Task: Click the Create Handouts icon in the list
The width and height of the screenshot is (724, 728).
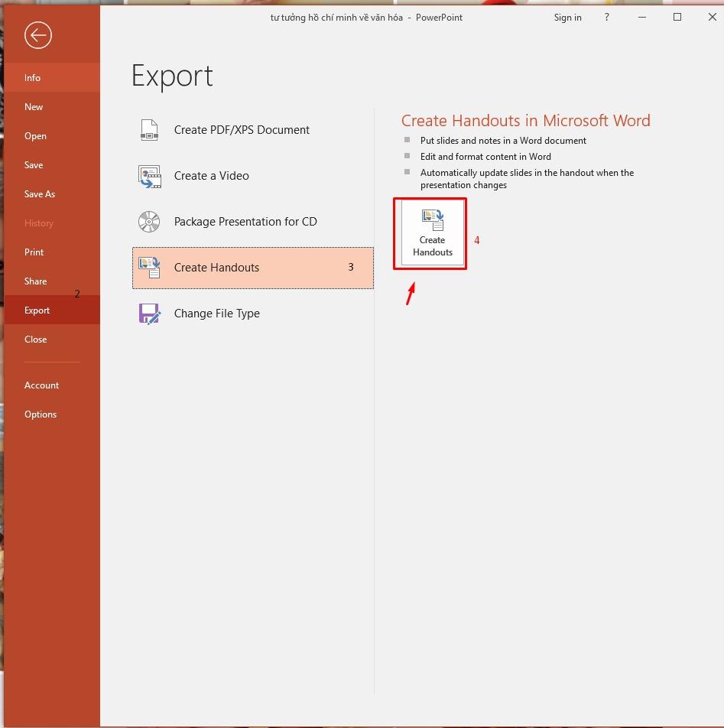Action: click(148, 267)
